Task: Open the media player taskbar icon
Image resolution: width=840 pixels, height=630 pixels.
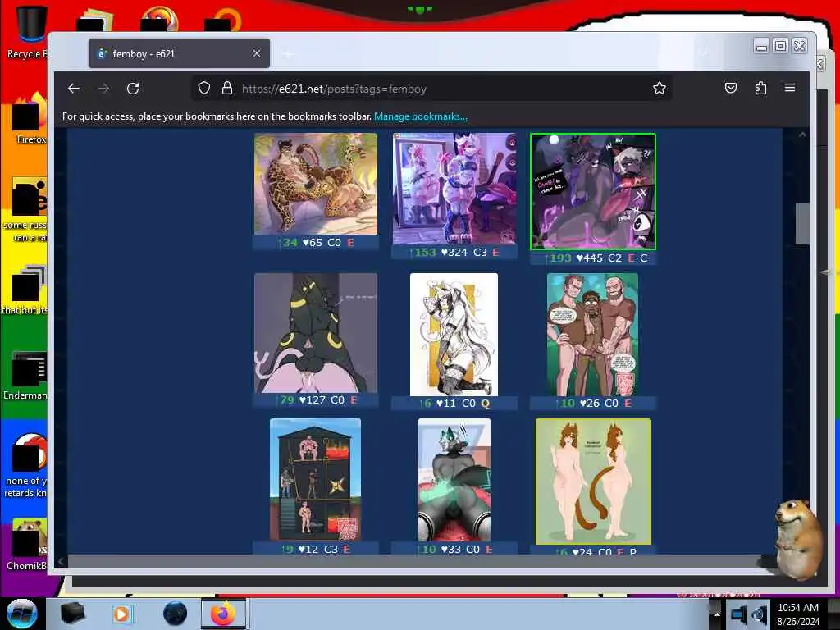Action: (122, 614)
